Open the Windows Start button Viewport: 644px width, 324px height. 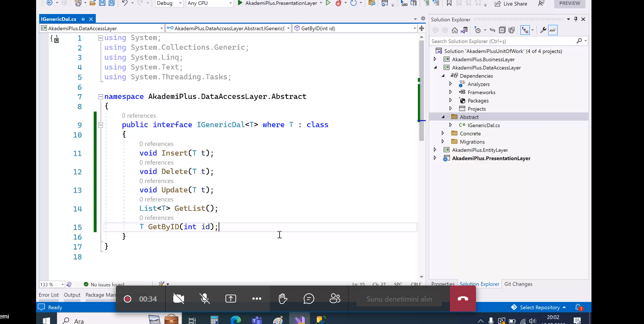(46, 320)
